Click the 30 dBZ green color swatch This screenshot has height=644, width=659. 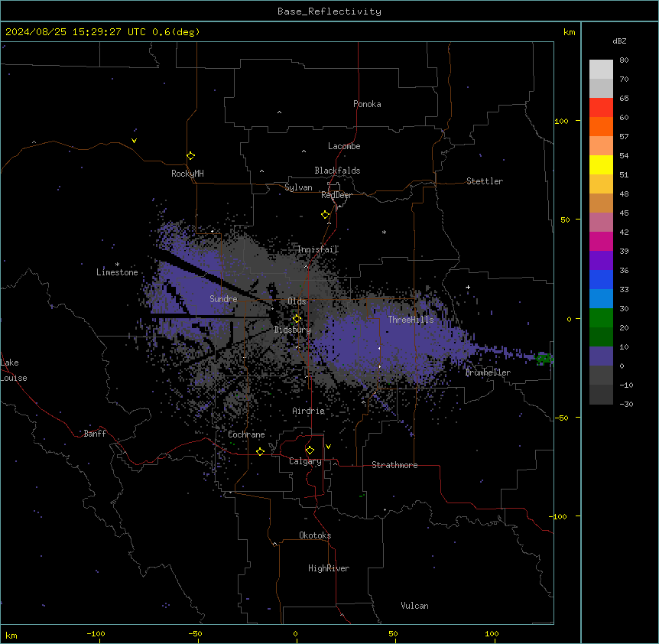coord(601,317)
